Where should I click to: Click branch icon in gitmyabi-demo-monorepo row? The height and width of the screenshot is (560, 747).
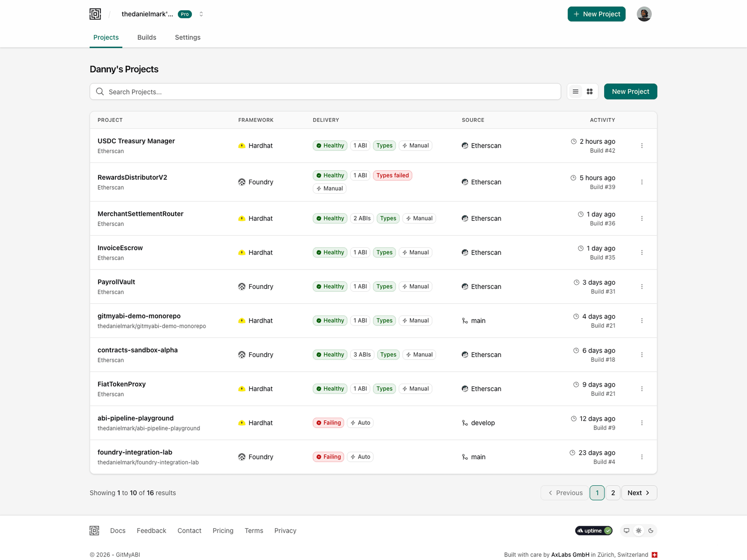pyautogui.click(x=465, y=321)
